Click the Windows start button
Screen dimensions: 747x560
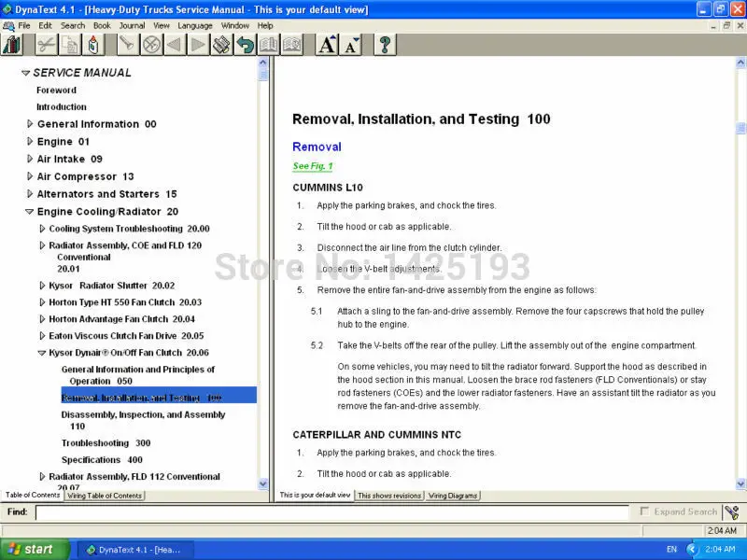(x=35, y=550)
